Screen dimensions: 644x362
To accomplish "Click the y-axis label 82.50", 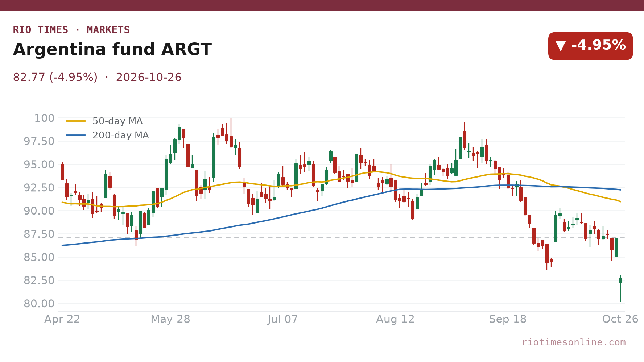I will coord(39,280).
